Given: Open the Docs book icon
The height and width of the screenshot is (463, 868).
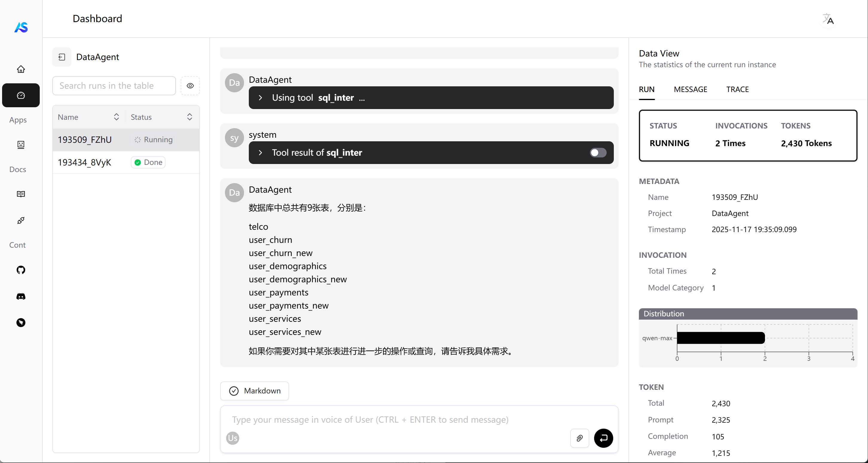Looking at the screenshot, I should [x=21, y=194].
